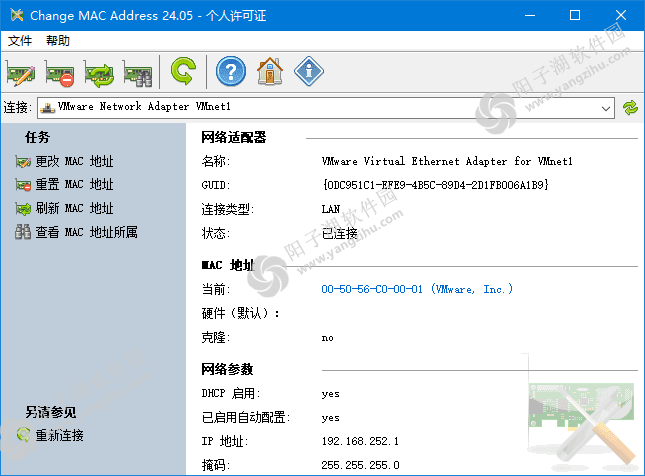Click the adapter name VMware Virtual Ethernet Adapter text
The height and width of the screenshot is (476, 645).
[447, 161]
